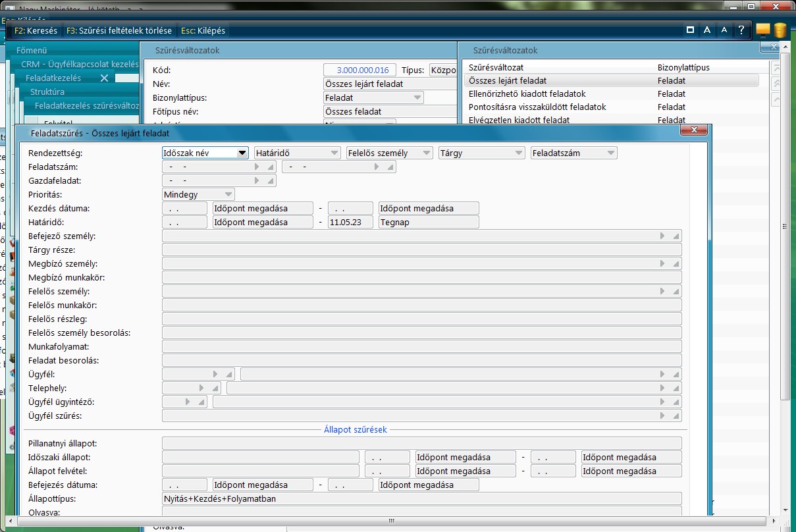
Task: Close the Feladatkezelés menu with X icon
Action: click(x=104, y=78)
